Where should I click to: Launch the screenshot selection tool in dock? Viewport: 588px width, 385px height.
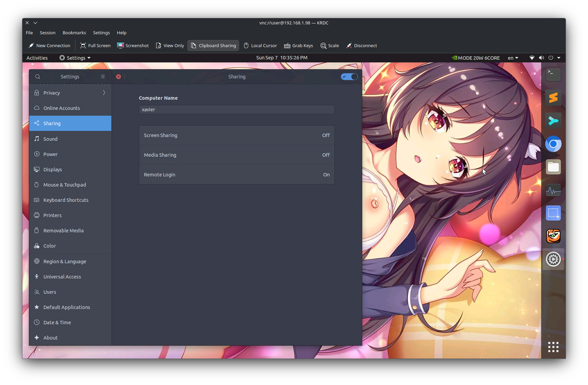click(x=553, y=213)
